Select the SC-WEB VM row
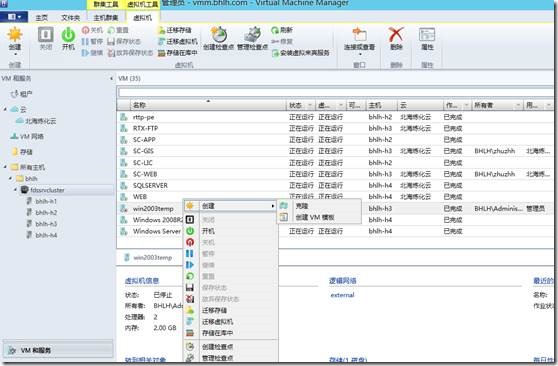This screenshot has height=366, width=558. pyautogui.click(x=335, y=174)
